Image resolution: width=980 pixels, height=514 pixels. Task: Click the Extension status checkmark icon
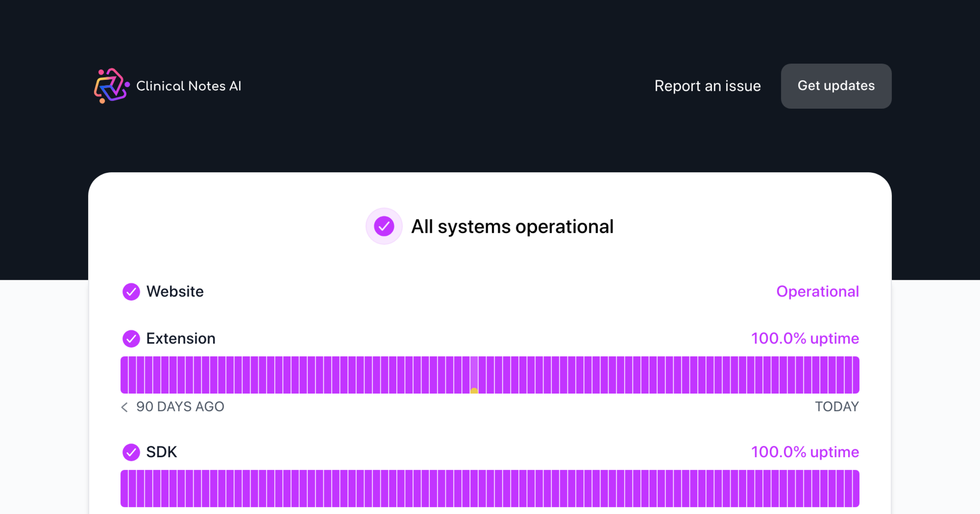131,339
